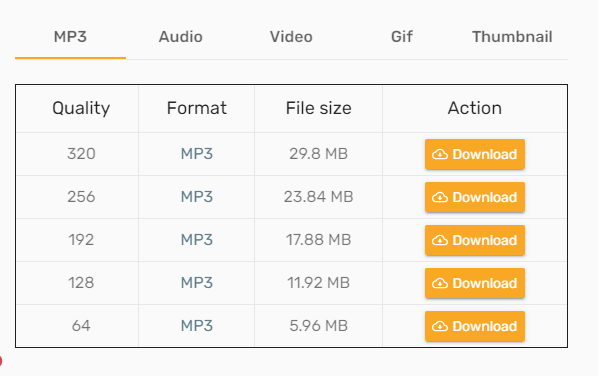Click the MP3 format link in the 128 row
This screenshot has height=376, width=598.
click(197, 283)
